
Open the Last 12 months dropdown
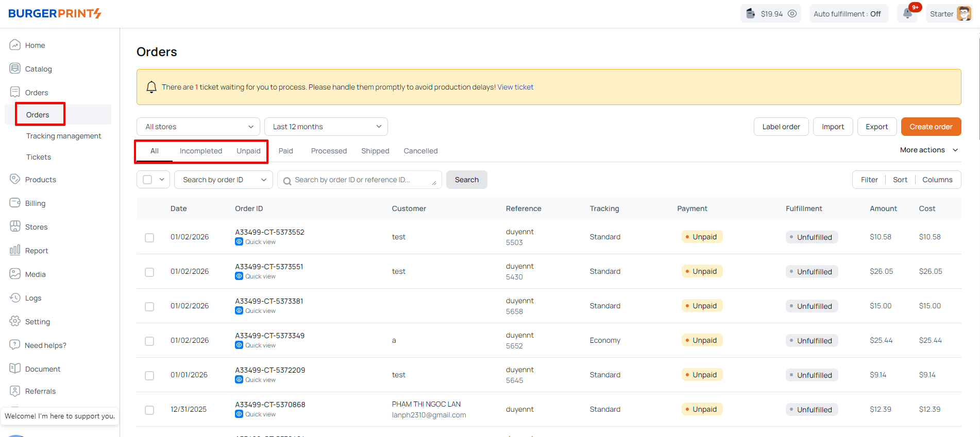coord(326,127)
